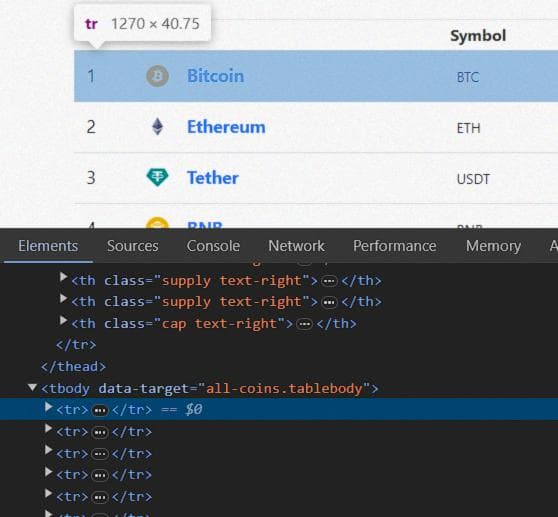Expand the second tr under tbody
558x517 pixels.
(x=48, y=428)
